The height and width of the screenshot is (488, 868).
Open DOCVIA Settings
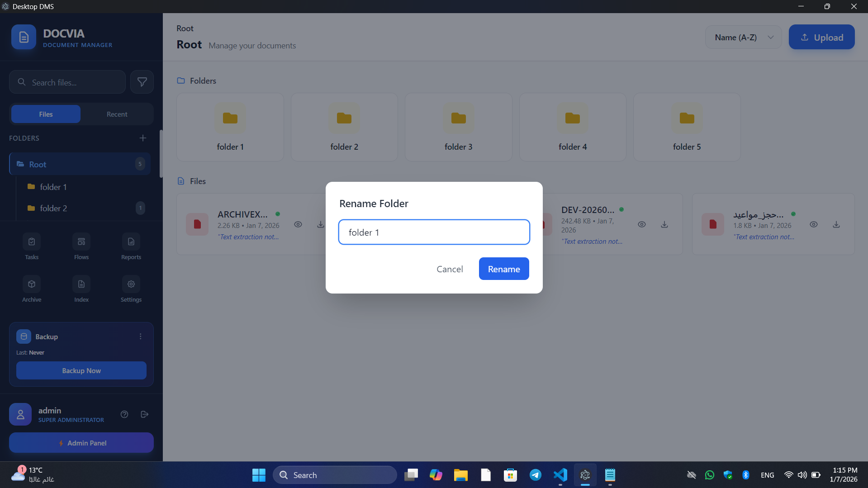pos(131,289)
